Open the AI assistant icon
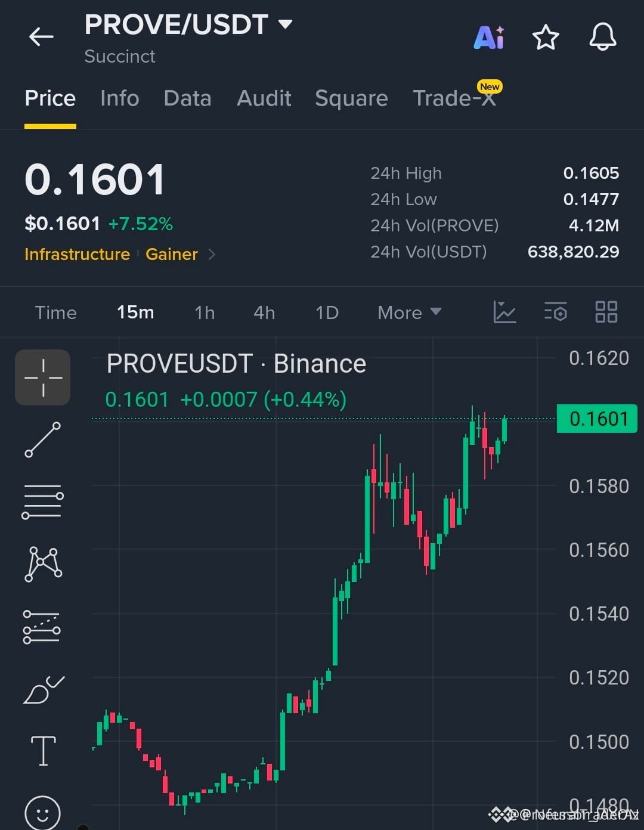 (489, 38)
